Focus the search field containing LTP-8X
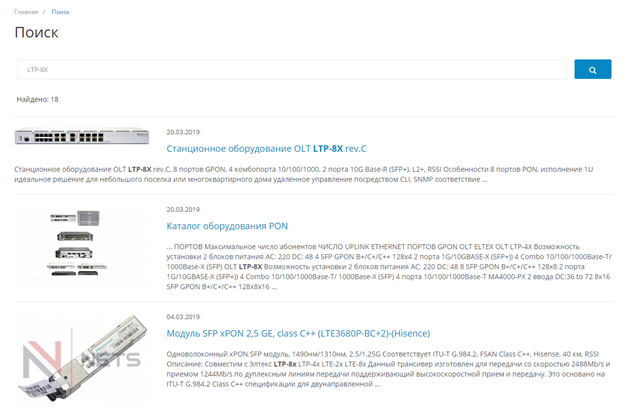Image resolution: width=625 pixels, height=410 pixels. coord(291,69)
